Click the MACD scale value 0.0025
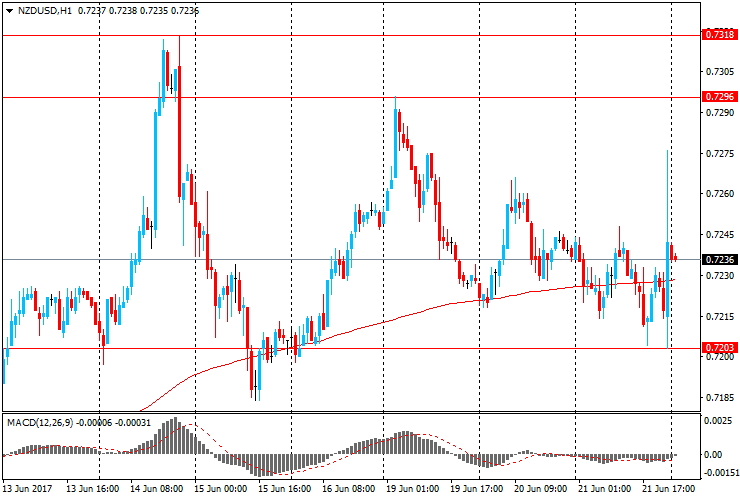Screen dimensions: 740x500 [x=719, y=421]
